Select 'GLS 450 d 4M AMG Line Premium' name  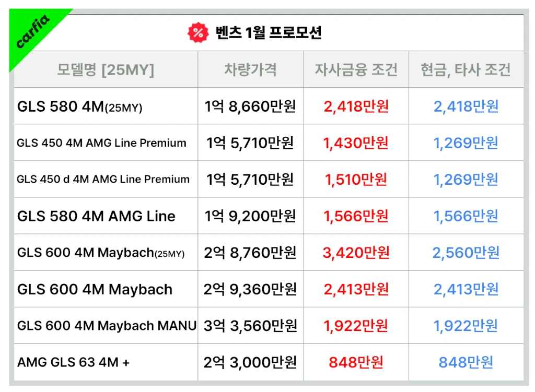tap(103, 180)
